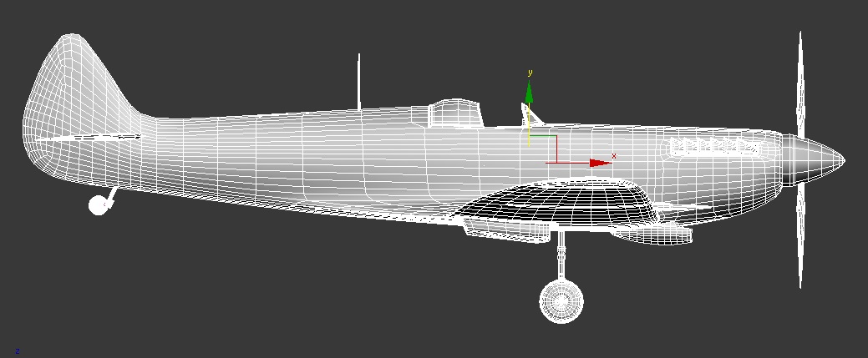This screenshot has height=358, width=868.
Task: Select the cockpit canopy on the fuselage
Action: click(455, 113)
